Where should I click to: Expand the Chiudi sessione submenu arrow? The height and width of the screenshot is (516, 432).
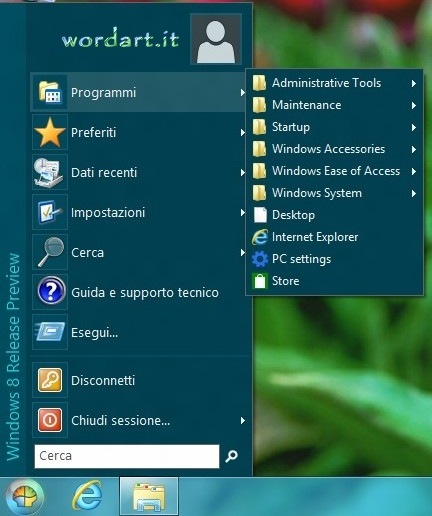(x=243, y=421)
